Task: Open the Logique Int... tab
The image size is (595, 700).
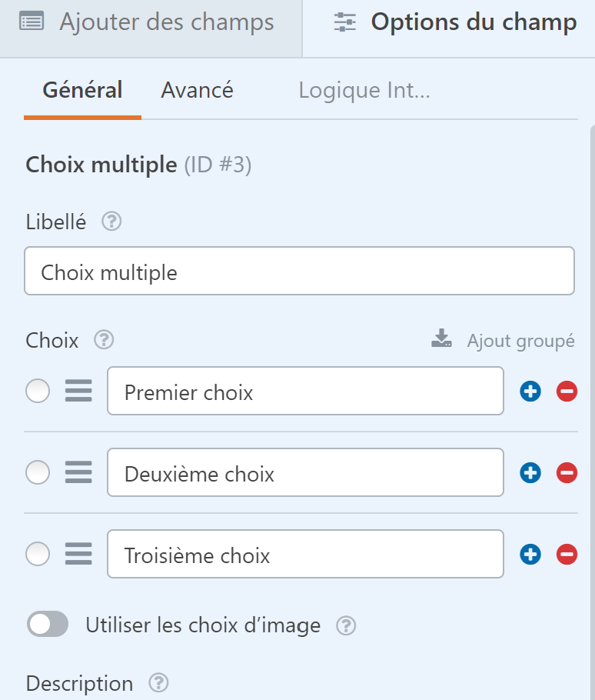Action: pos(364,90)
